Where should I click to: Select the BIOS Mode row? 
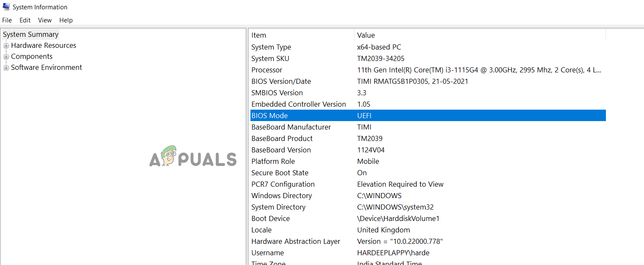(270, 116)
